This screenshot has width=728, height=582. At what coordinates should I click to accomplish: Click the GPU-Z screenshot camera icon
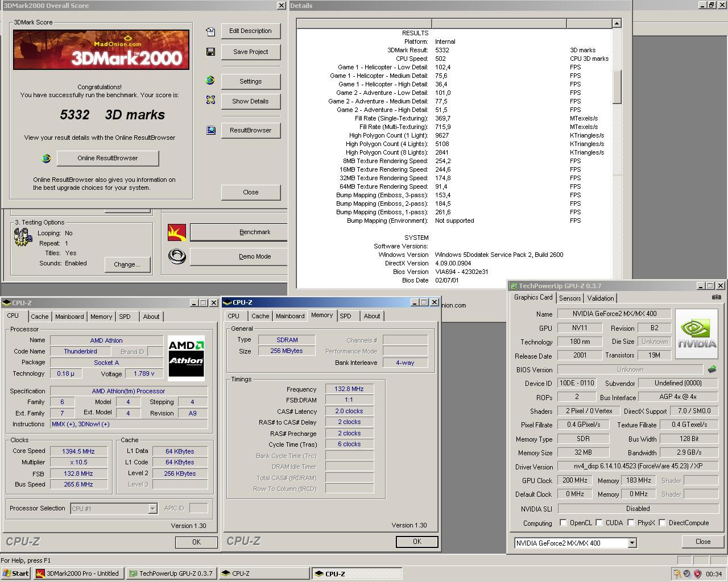[716, 297]
